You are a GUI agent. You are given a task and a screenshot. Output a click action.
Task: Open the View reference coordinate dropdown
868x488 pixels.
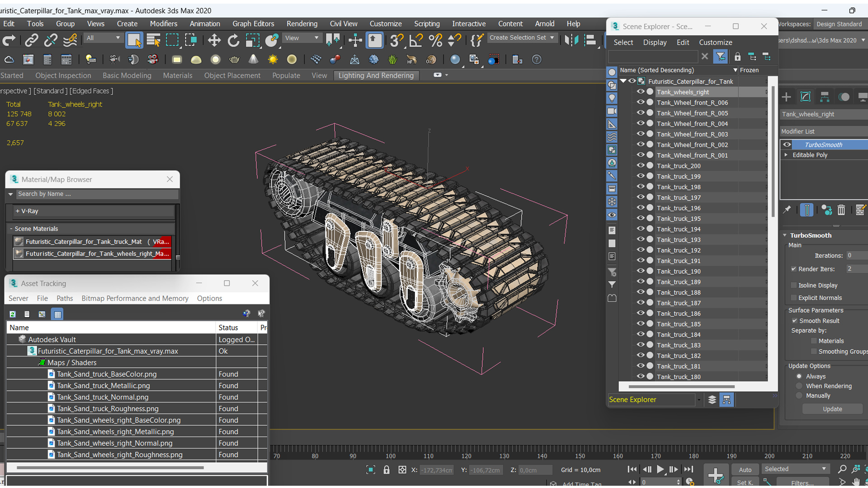[302, 38]
